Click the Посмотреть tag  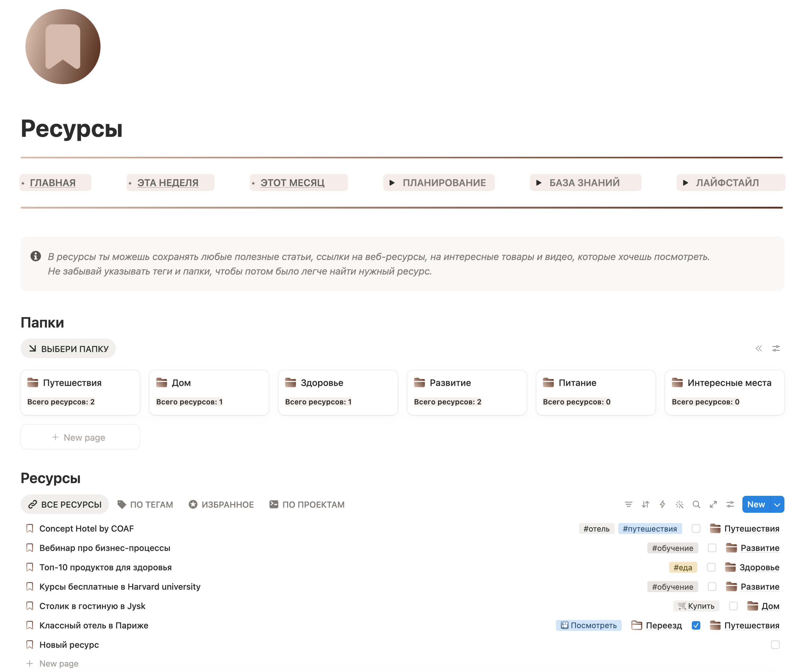pos(589,625)
